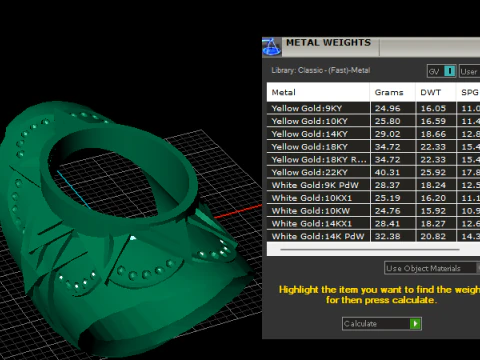Toggle the User library switch

[x=470, y=71]
